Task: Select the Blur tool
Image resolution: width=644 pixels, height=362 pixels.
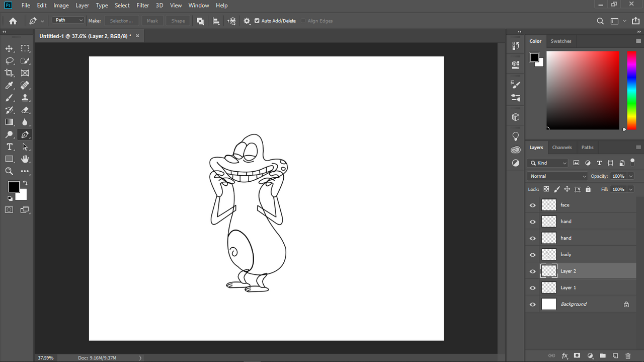Action: click(25, 122)
